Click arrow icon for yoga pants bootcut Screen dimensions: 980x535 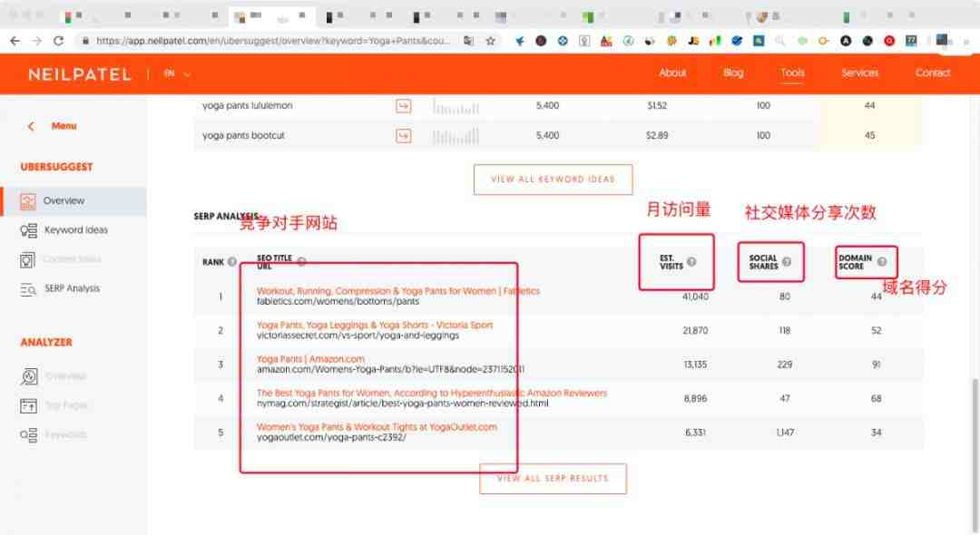pyautogui.click(x=404, y=135)
